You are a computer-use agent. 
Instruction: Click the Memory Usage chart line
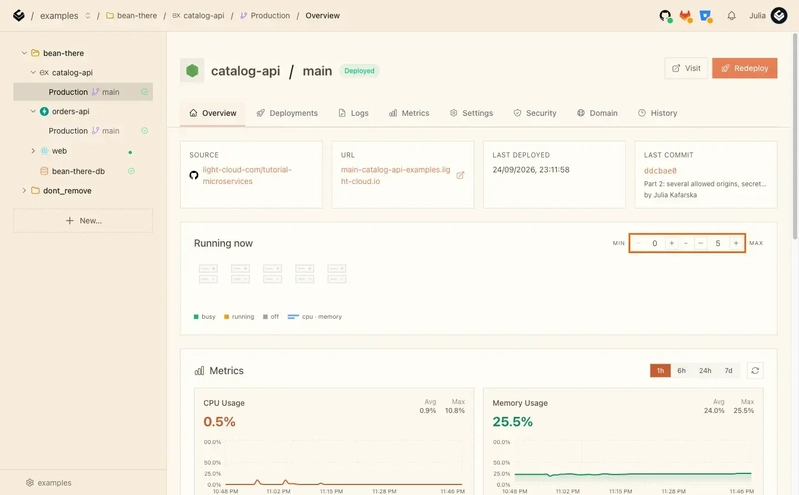coord(632,474)
